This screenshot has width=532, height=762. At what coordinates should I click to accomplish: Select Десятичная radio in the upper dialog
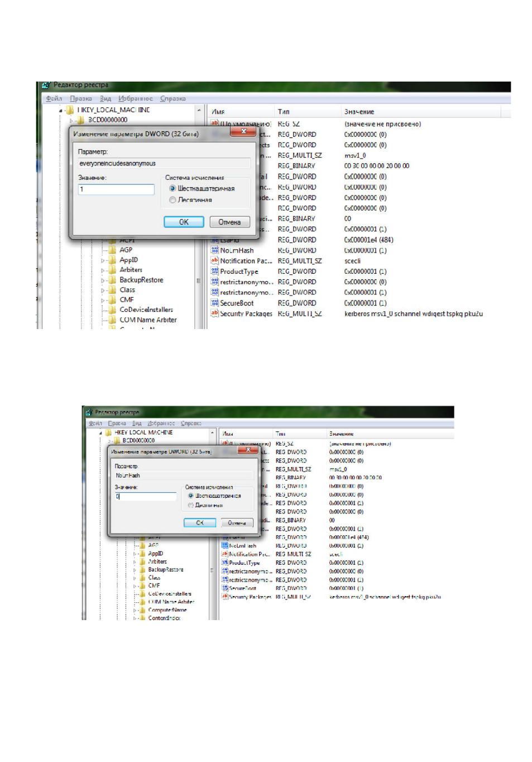point(172,199)
